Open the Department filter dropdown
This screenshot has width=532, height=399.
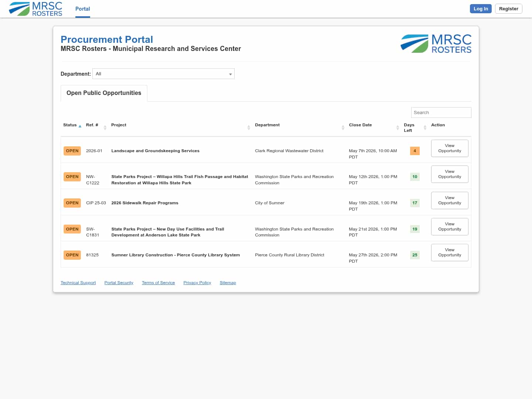pos(163,74)
